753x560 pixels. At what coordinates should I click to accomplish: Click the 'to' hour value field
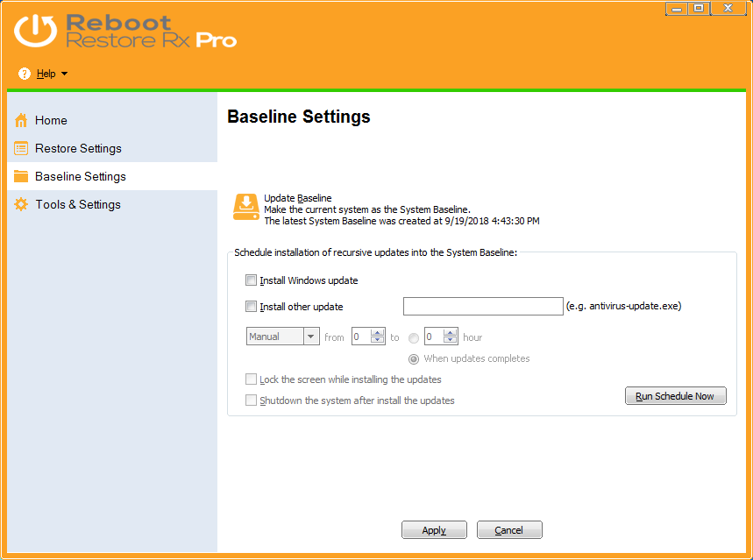[434, 337]
